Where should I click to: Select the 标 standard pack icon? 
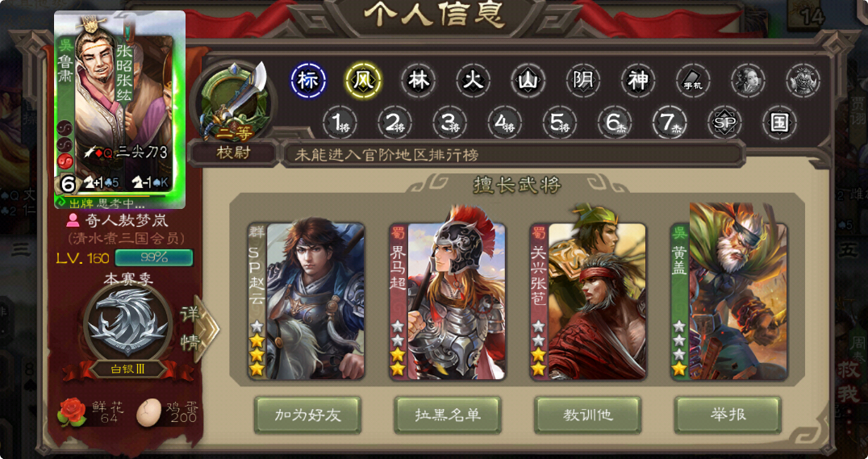click(x=308, y=81)
